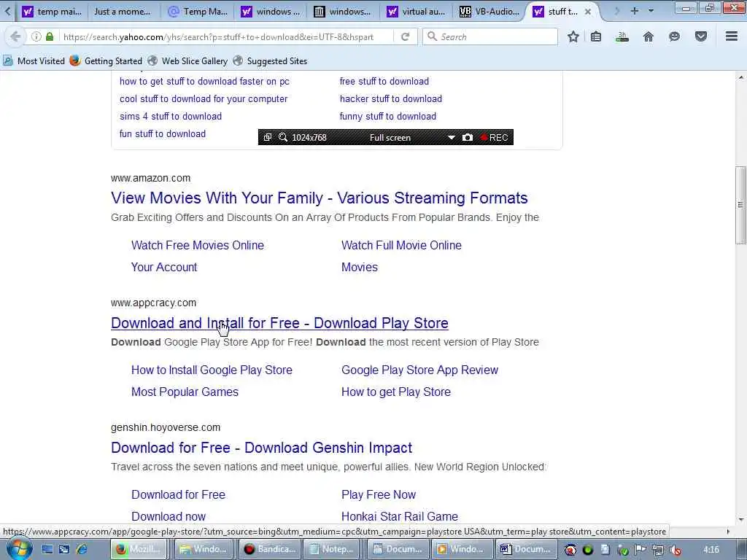Open the Windows Start button
747x560 pixels.
[19, 549]
